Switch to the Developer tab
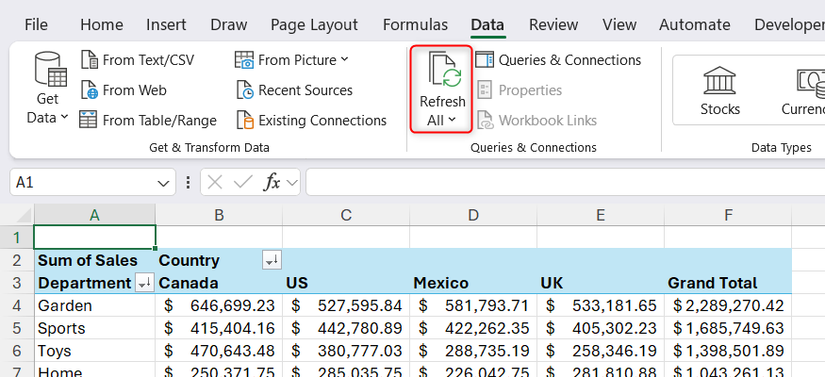 pos(789,25)
